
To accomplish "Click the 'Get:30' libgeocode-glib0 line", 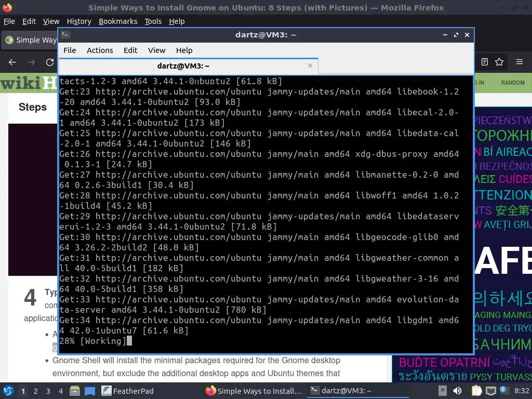I will (x=259, y=242).
